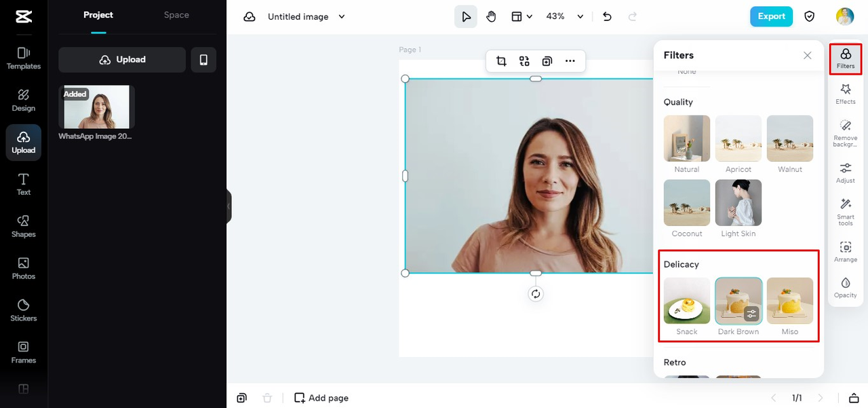This screenshot has width=868, height=408.
Task: Open the Design sidebar panel
Action: [x=23, y=100]
